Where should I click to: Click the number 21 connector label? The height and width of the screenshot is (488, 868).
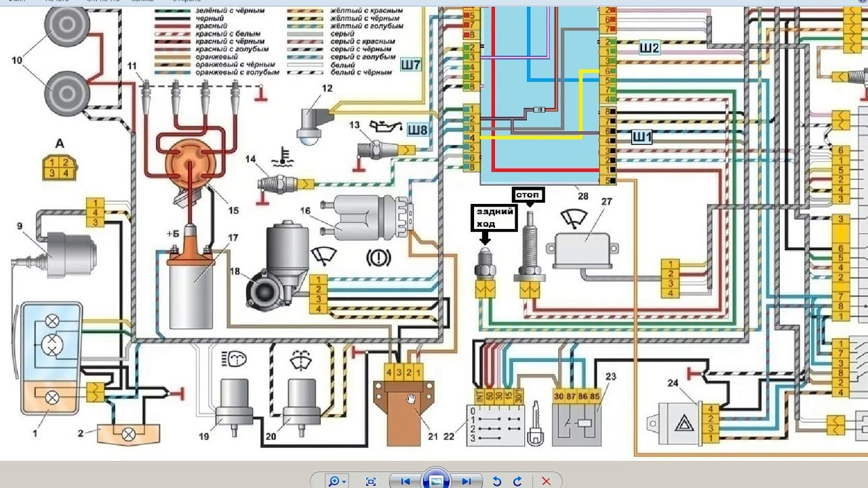[x=433, y=437]
